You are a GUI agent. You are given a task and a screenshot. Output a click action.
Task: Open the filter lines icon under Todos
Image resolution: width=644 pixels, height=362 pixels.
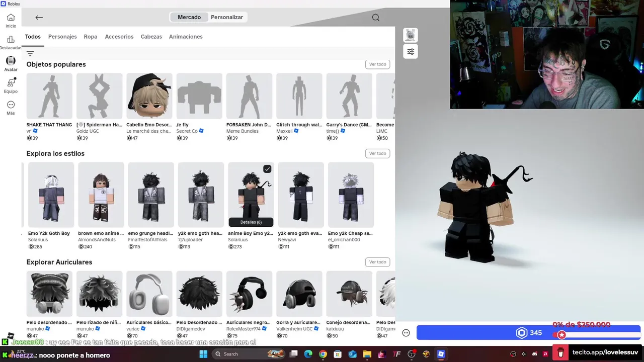pos(30,54)
